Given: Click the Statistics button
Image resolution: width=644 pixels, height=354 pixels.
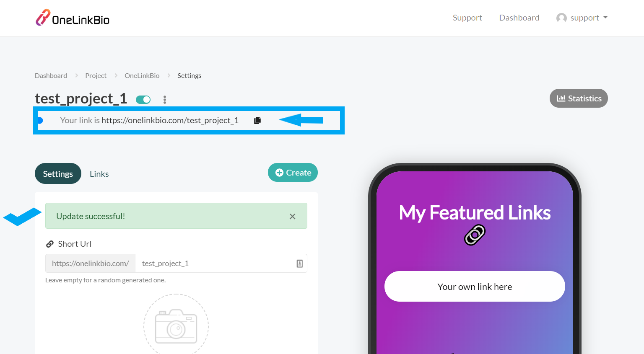Looking at the screenshot, I should (579, 98).
